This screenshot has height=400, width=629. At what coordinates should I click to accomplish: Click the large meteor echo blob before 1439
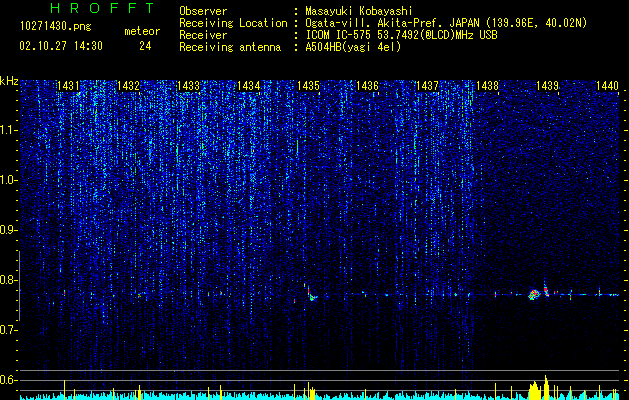[x=534, y=295]
